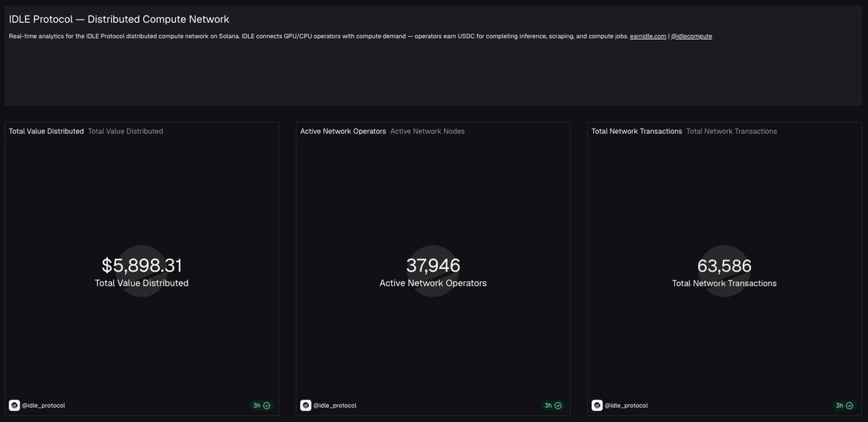Click @idle_protocol author name under Active Network Operators
Viewport: 868px width, 422px height.
[x=335, y=405]
